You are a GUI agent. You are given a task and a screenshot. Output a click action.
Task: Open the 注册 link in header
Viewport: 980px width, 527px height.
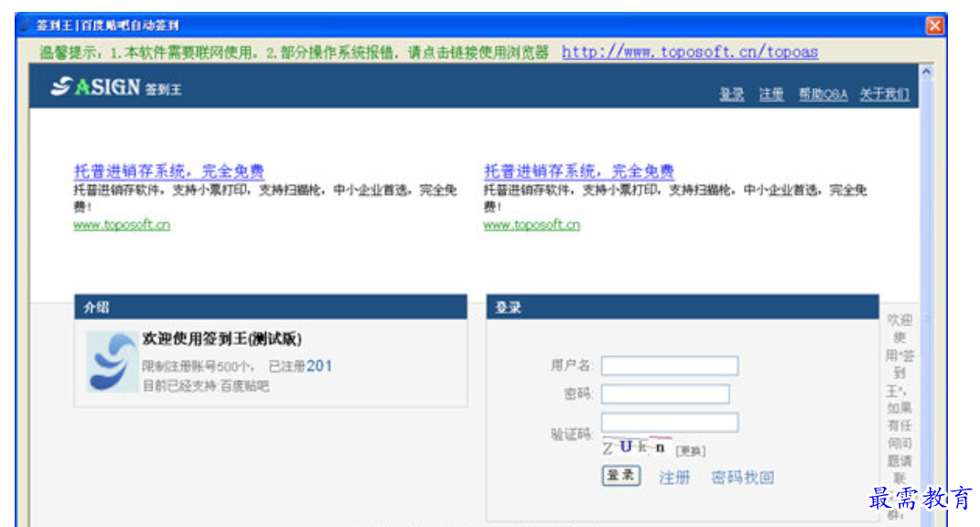pyautogui.click(x=771, y=94)
